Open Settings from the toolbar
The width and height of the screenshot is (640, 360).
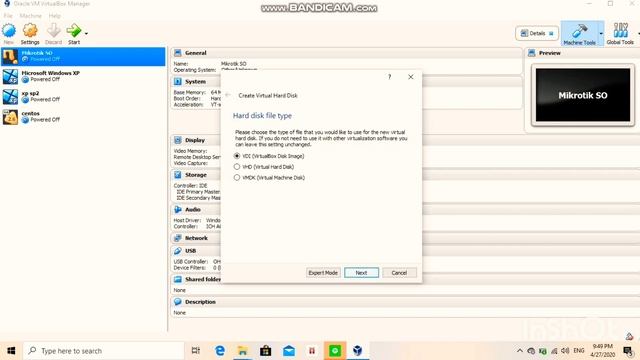(x=30, y=33)
